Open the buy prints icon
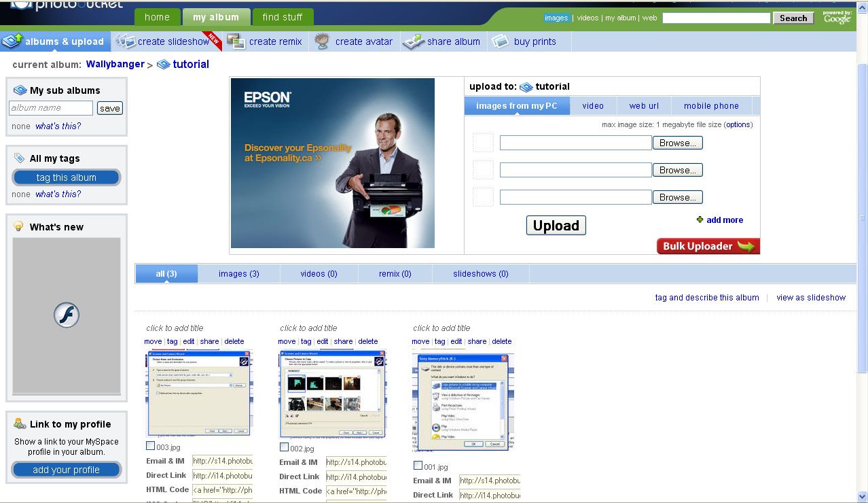The height and width of the screenshot is (503, 868). coord(501,41)
